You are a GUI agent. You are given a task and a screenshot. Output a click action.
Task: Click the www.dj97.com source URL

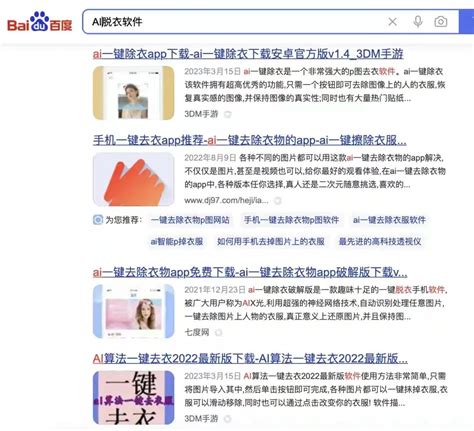(x=226, y=201)
